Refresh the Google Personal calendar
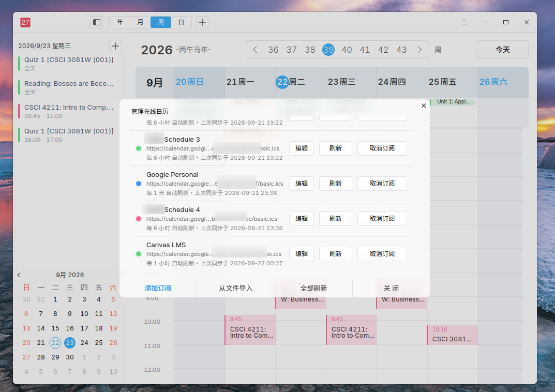Screen dimensions: 555x392 pos(336,184)
